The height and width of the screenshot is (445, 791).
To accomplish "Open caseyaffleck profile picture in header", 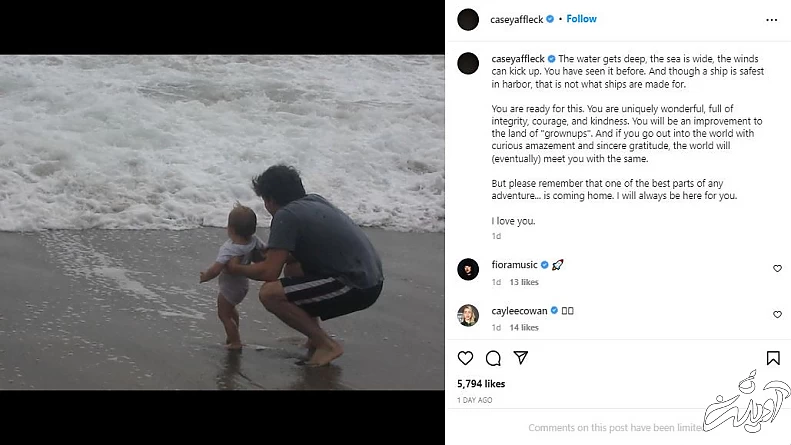I will (x=468, y=19).
